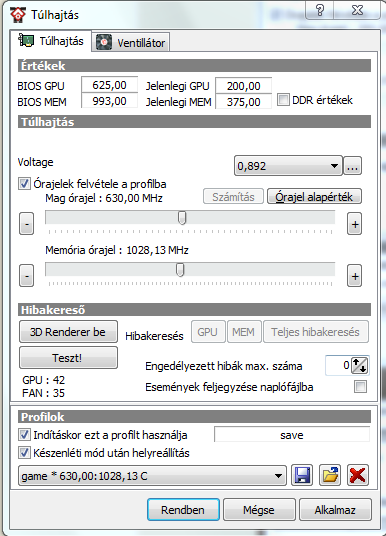Delete the profile with red X icon
This screenshot has height=536, width=386.
(x=358, y=475)
